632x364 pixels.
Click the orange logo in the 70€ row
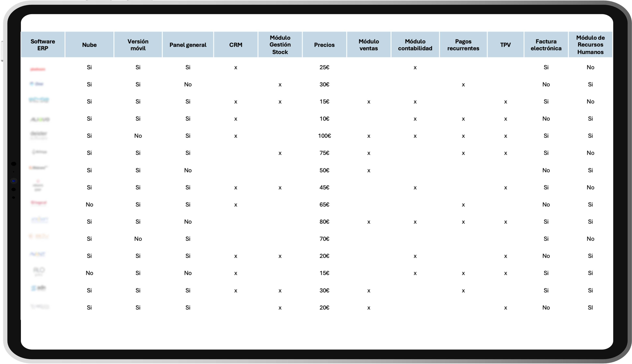point(39,236)
